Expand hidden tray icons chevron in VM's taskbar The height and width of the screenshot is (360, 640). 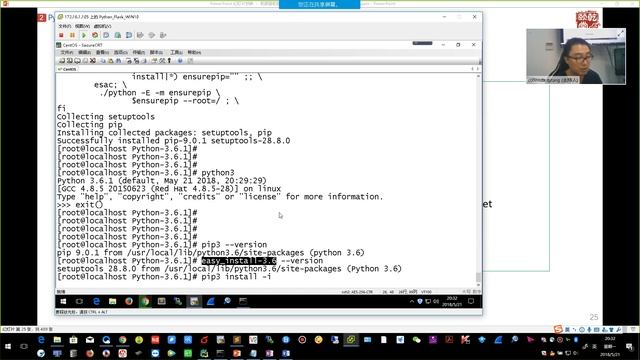pyautogui.click(x=411, y=301)
